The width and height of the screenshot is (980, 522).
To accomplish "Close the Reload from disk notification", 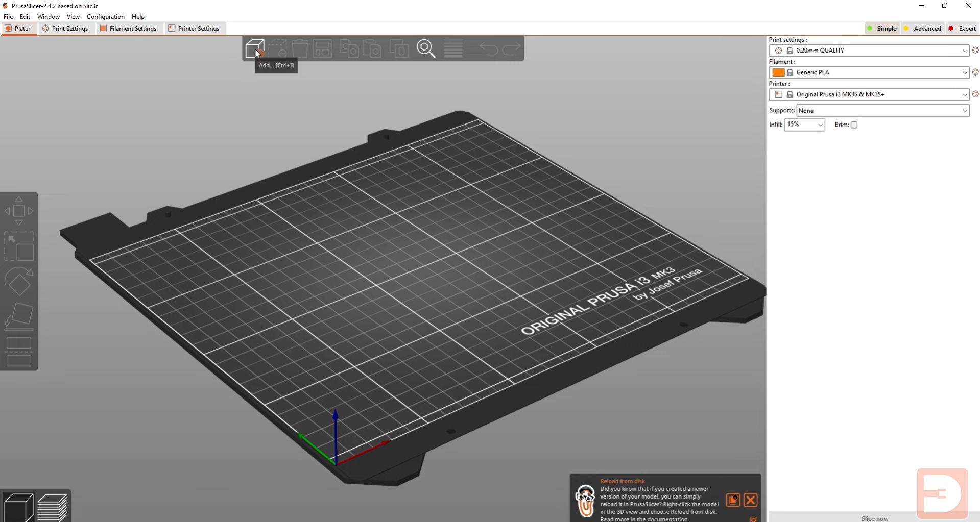I will [750, 500].
